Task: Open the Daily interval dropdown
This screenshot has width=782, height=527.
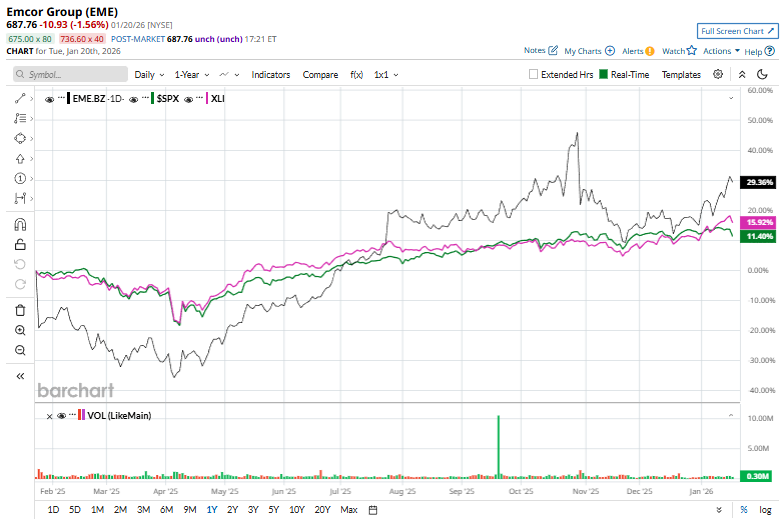Action: [149, 74]
